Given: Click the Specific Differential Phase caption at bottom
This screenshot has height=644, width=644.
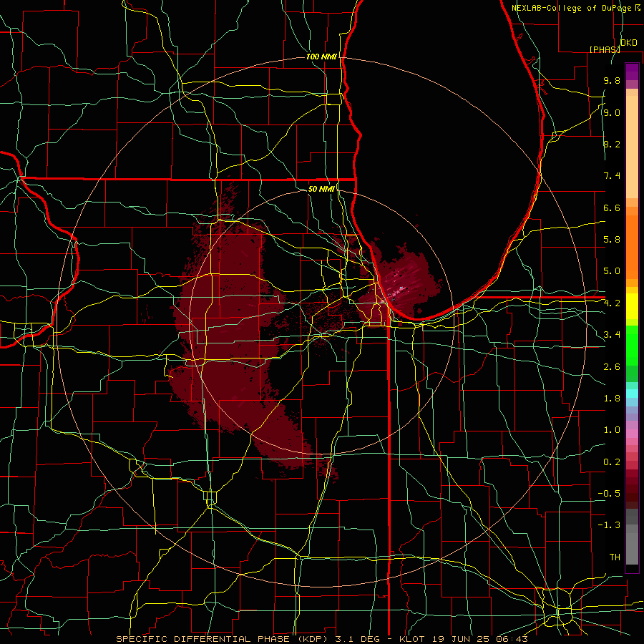Looking at the screenshot, I should pyautogui.click(x=322, y=639).
